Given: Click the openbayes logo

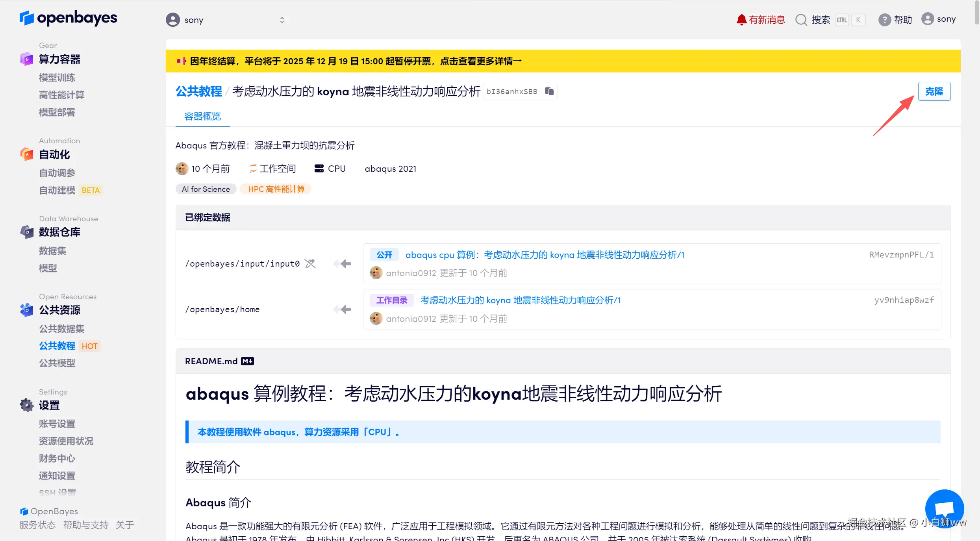Looking at the screenshot, I should click(x=68, y=18).
